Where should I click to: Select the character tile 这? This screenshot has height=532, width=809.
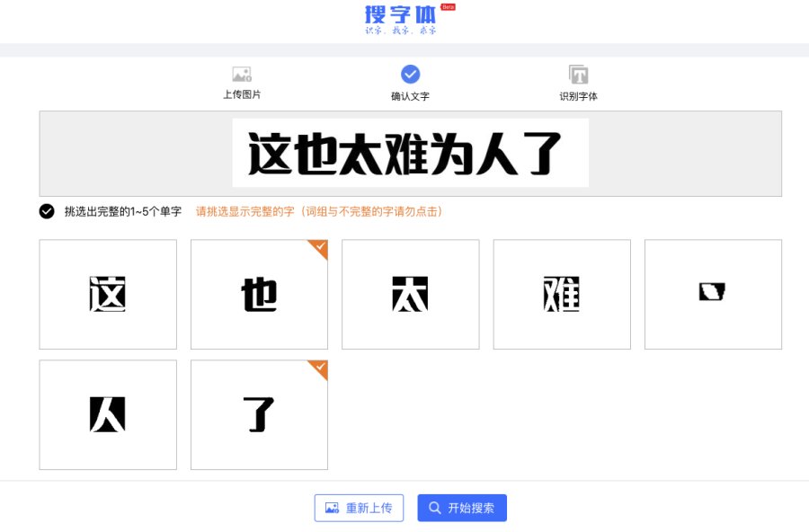click(107, 294)
